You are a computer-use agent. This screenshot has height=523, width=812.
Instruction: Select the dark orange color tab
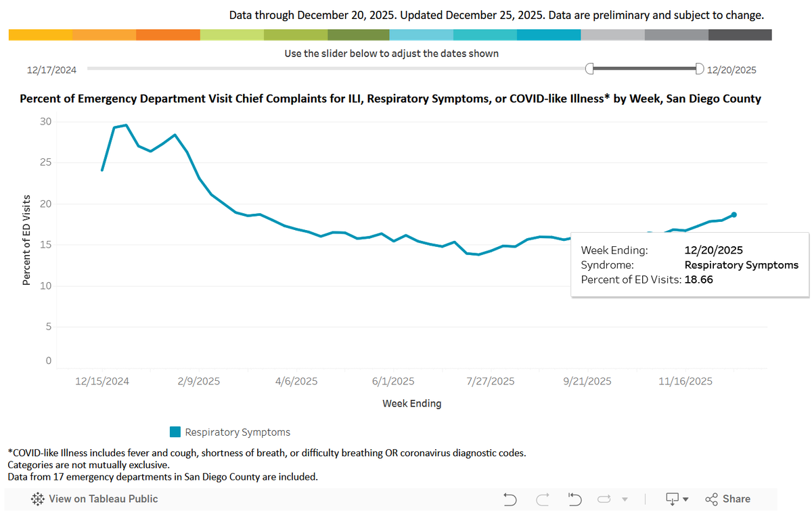tap(168, 35)
